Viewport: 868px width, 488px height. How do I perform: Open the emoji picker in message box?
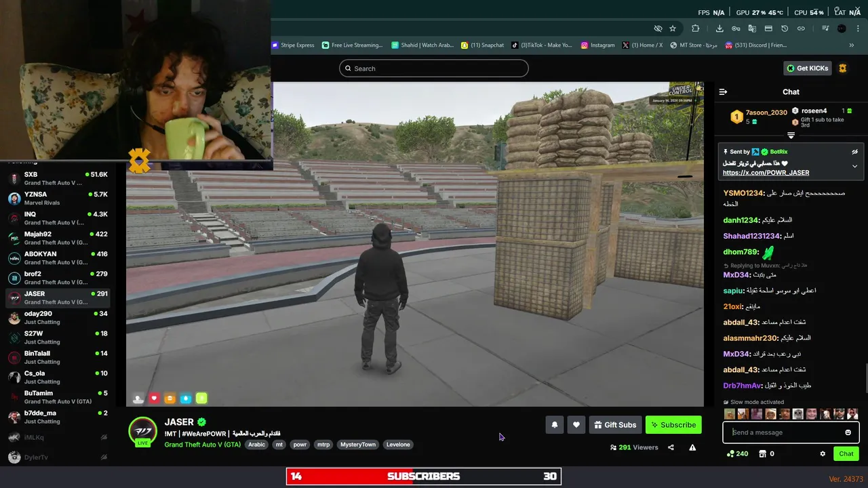click(848, 432)
